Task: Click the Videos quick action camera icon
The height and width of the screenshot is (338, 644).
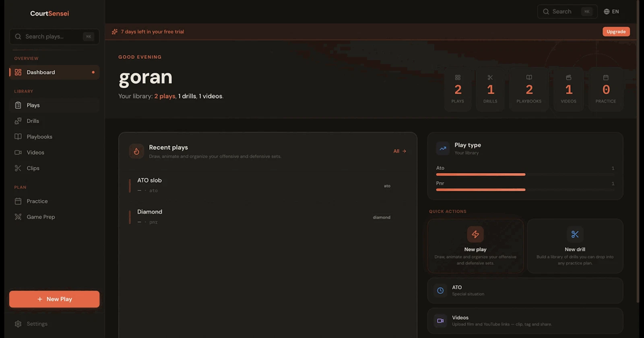Action: tap(440, 321)
